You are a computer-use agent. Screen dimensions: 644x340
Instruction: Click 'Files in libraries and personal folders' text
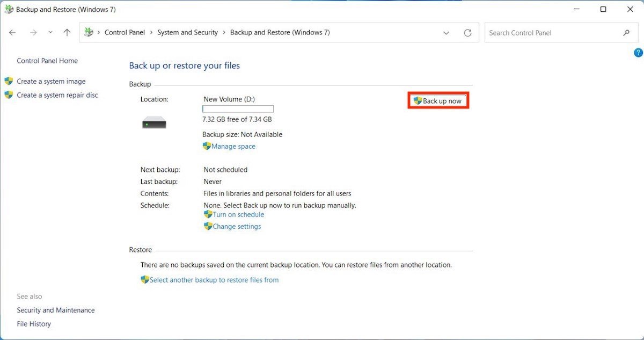coord(277,193)
